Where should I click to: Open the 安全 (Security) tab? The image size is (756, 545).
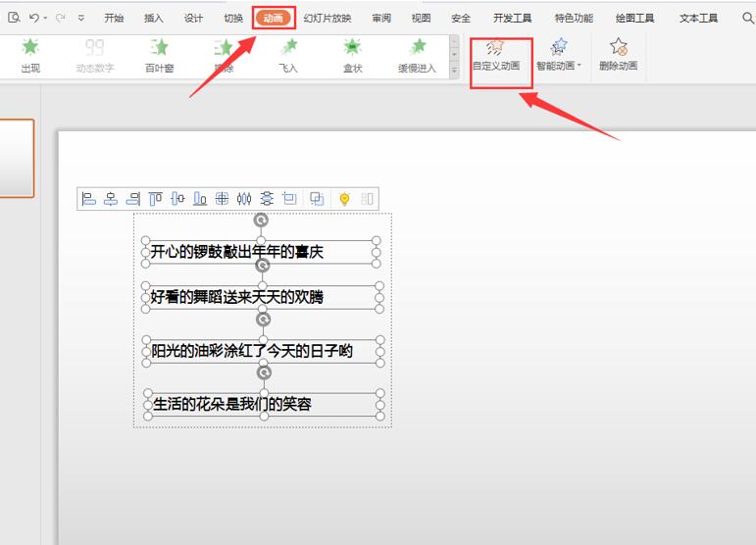(x=461, y=19)
